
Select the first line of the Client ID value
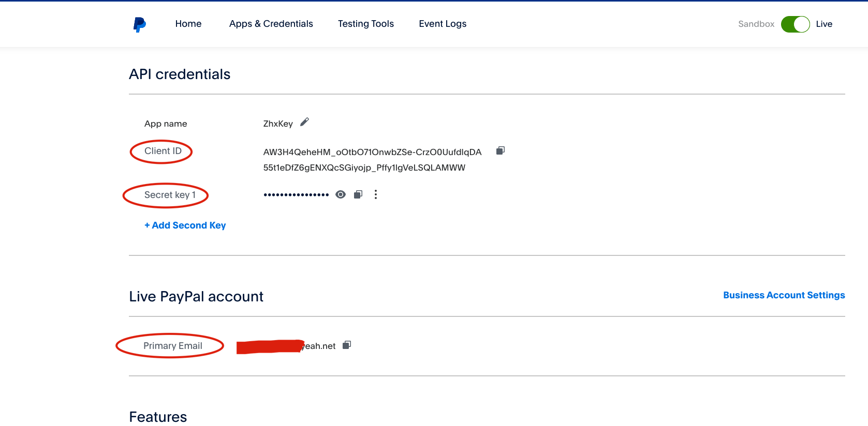pyautogui.click(x=372, y=152)
